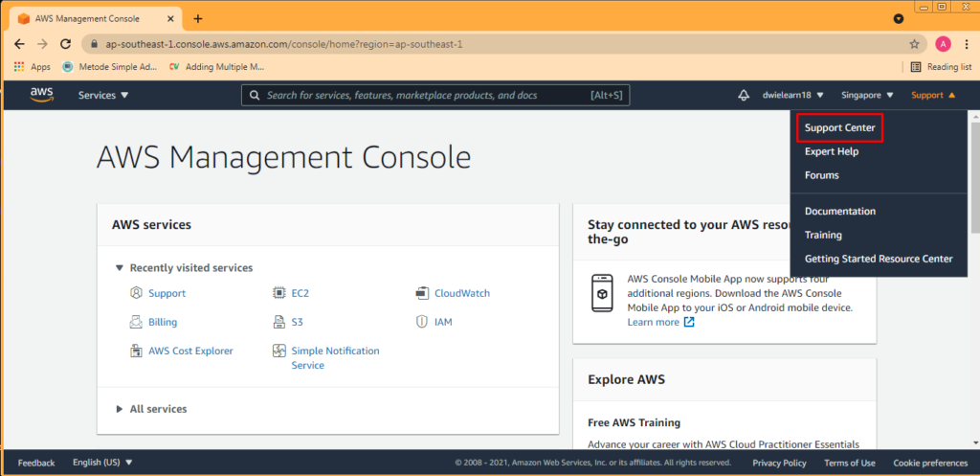Screen dimensions: 980x476
Task: Click the Learn more link
Action: pos(653,322)
